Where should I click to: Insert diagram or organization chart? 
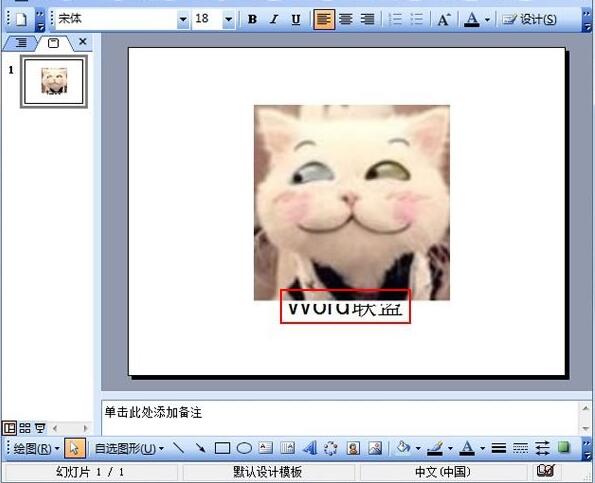pos(331,448)
